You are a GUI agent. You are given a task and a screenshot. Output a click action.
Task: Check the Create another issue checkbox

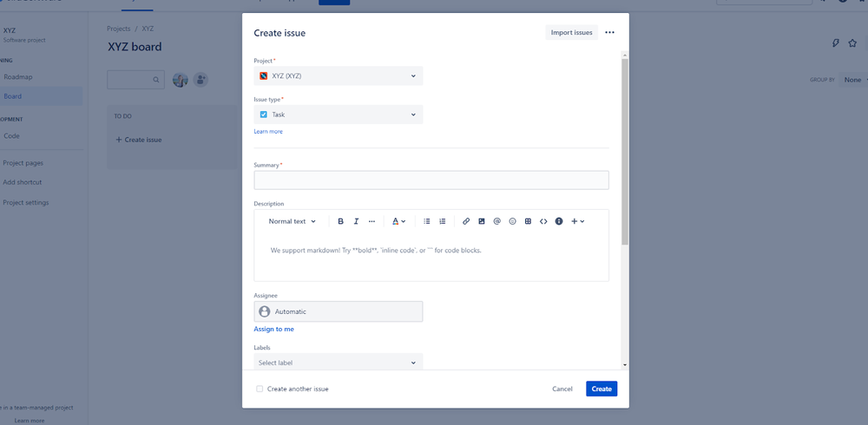[260, 389]
